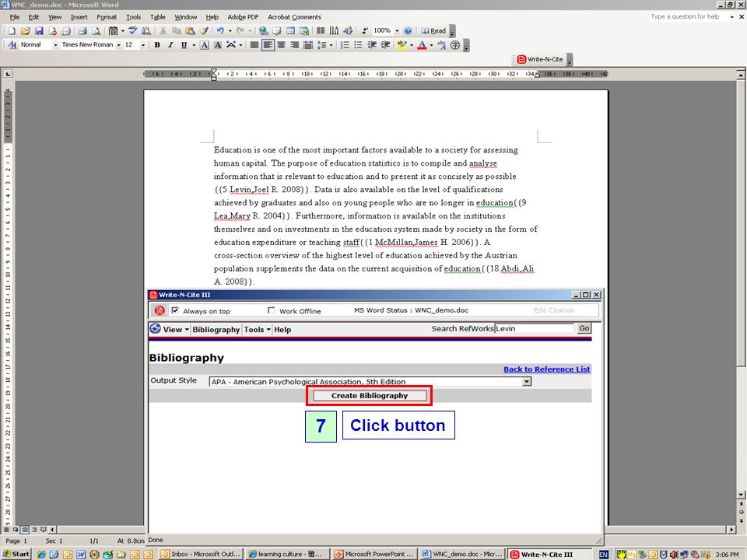
Task: Open the Table menu
Action: (158, 17)
